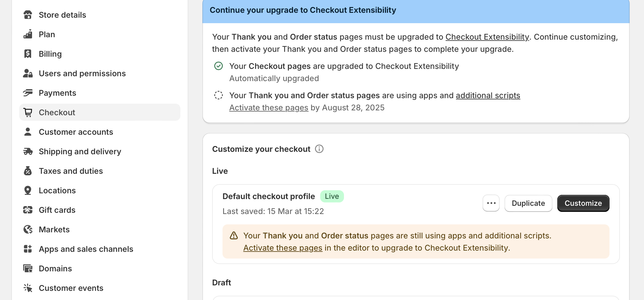Click the Users and permissions people icon

(28, 73)
